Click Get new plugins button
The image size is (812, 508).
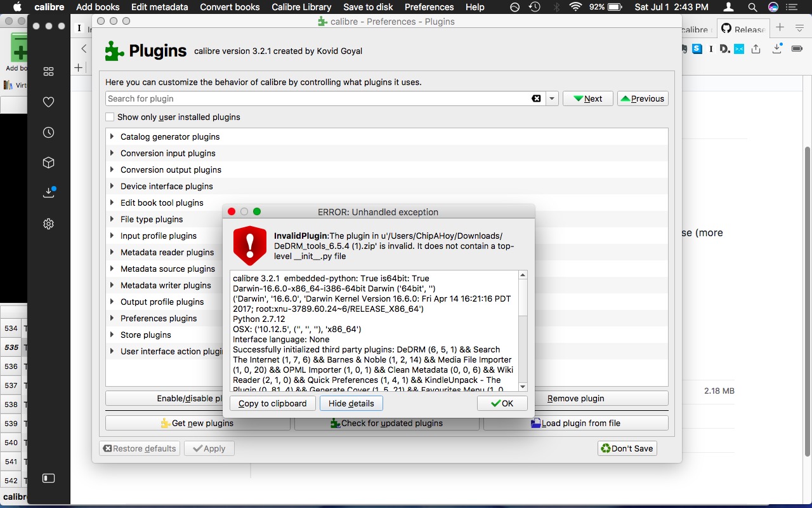[197, 423]
